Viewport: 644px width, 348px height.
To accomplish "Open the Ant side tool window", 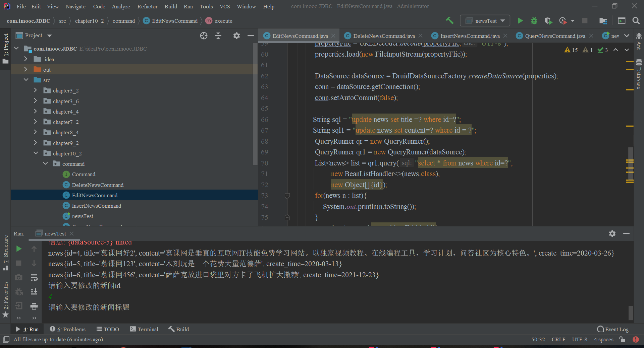I will click(x=639, y=42).
